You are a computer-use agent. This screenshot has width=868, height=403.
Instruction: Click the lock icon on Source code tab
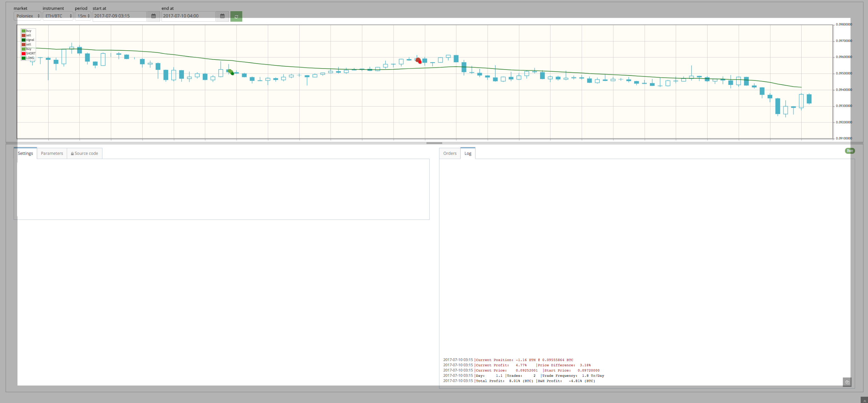[x=72, y=154]
